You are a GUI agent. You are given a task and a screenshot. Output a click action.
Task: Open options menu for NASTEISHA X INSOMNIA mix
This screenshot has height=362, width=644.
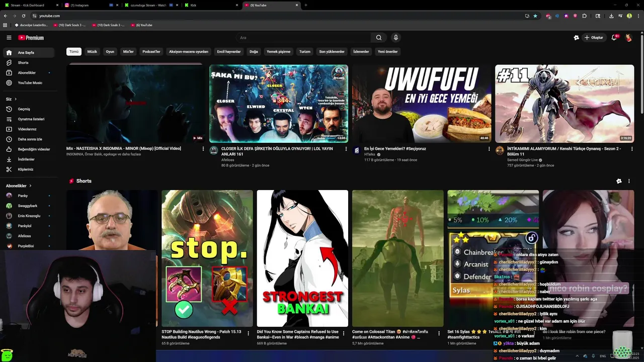pyautogui.click(x=203, y=149)
